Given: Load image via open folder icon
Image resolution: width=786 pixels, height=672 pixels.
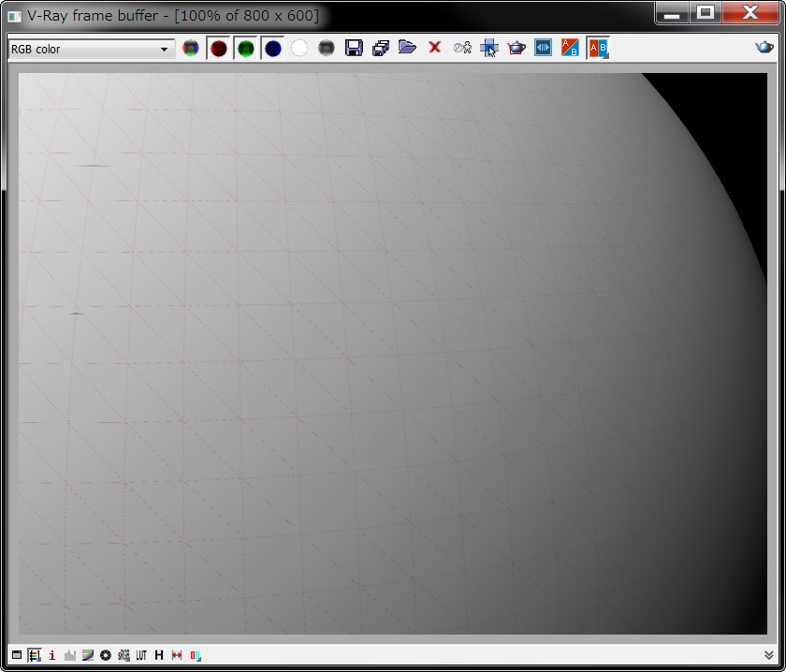Looking at the screenshot, I should click(408, 48).
